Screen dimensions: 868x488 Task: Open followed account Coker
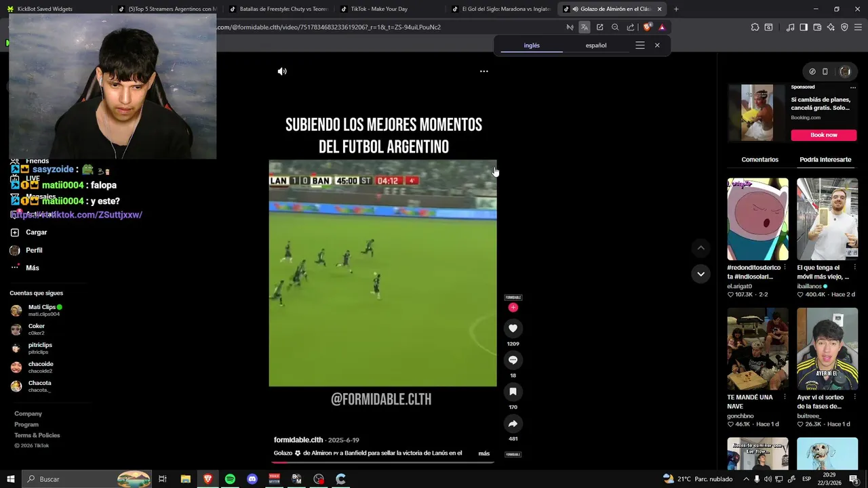pos(28,329)
